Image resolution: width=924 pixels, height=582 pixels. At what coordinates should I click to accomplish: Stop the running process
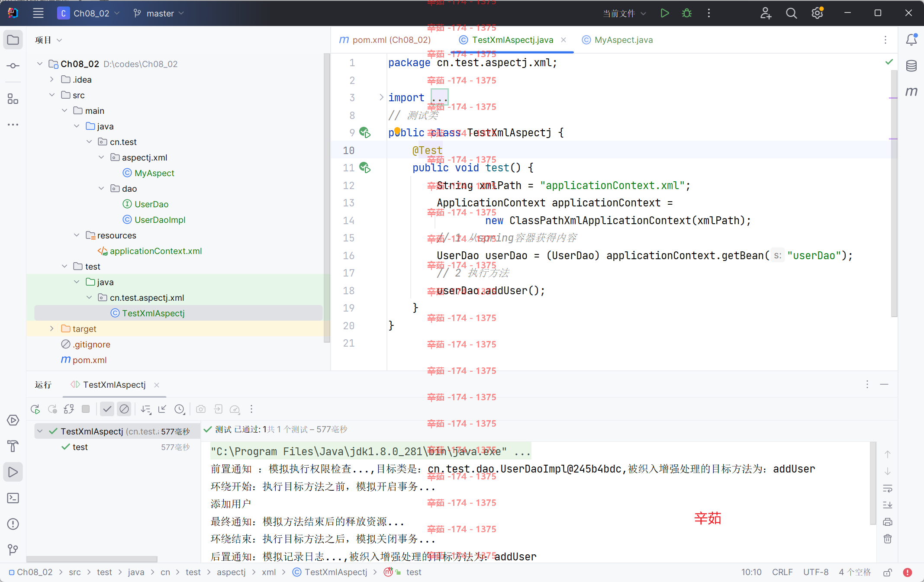86,409
